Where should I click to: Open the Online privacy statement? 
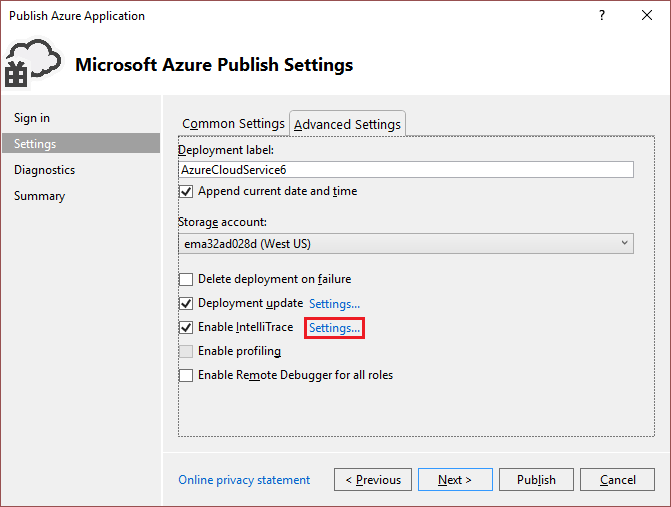[244, 480]
